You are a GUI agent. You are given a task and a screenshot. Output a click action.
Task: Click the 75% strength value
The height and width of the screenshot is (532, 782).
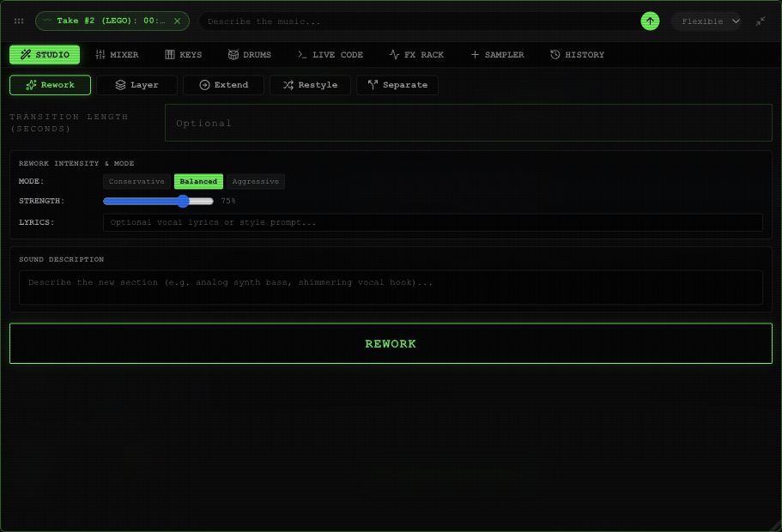click(228, 201)
